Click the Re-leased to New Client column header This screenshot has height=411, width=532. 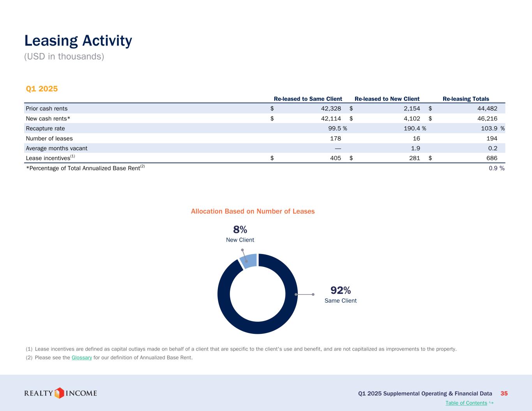387,99
